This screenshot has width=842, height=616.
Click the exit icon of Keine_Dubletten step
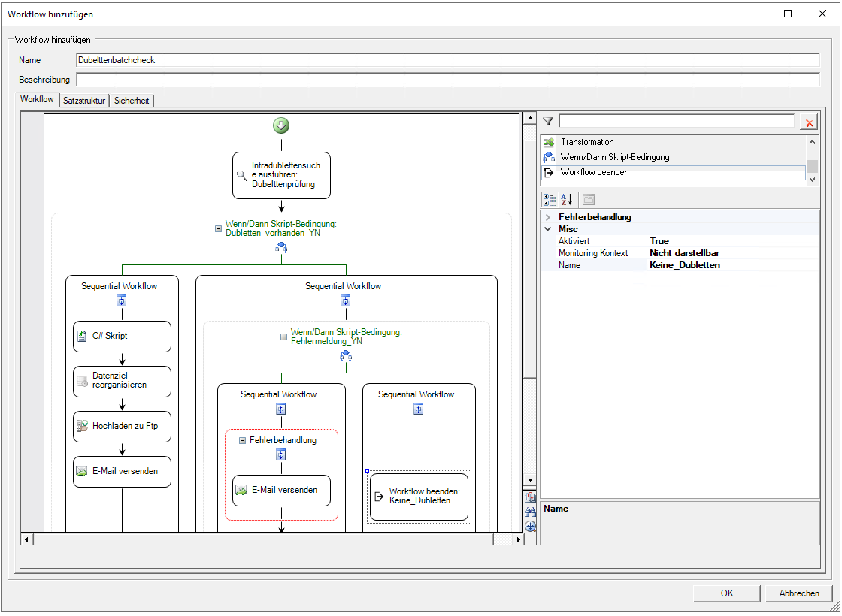tap(379, 496)
